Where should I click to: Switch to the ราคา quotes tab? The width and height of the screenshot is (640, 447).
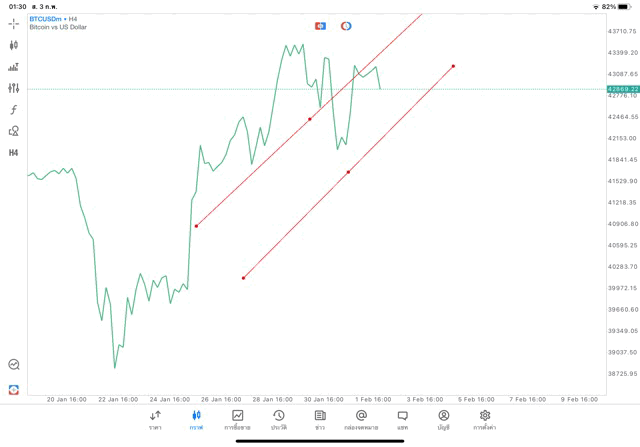click(x=155, y=419)
